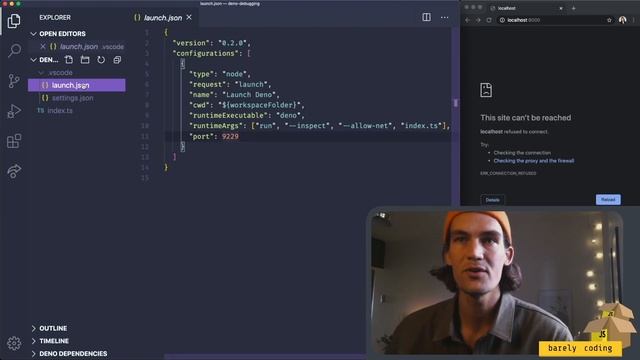Collapse the .vscode folder
This screenshot has height=360, width=640.
point(60,73)
